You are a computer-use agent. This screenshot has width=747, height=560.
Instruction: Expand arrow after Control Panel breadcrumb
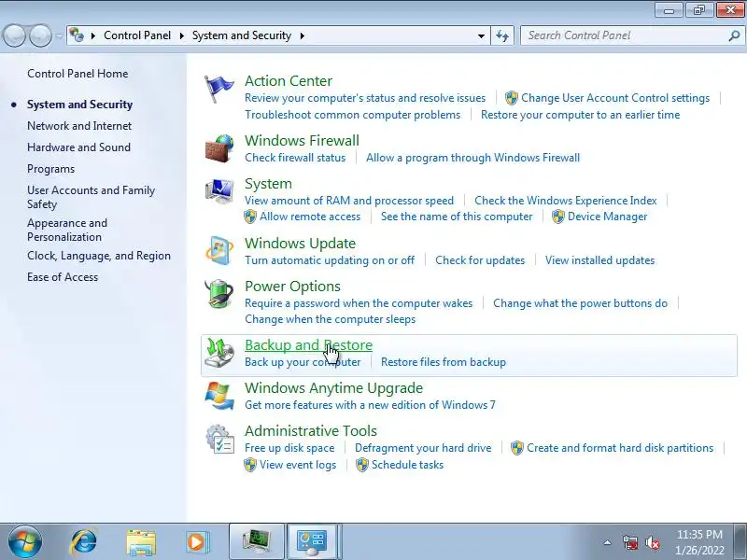(181, 35)
